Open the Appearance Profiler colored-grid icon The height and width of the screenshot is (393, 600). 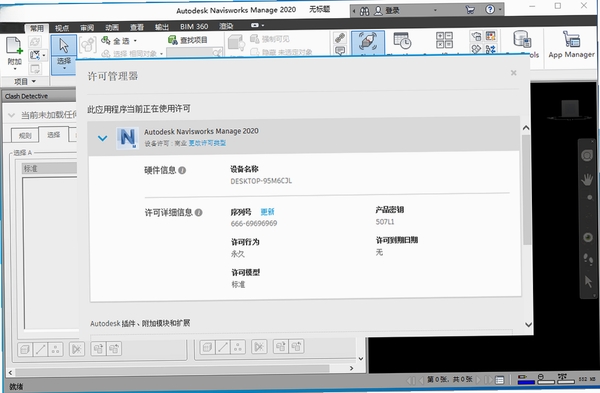click(491, 36)
